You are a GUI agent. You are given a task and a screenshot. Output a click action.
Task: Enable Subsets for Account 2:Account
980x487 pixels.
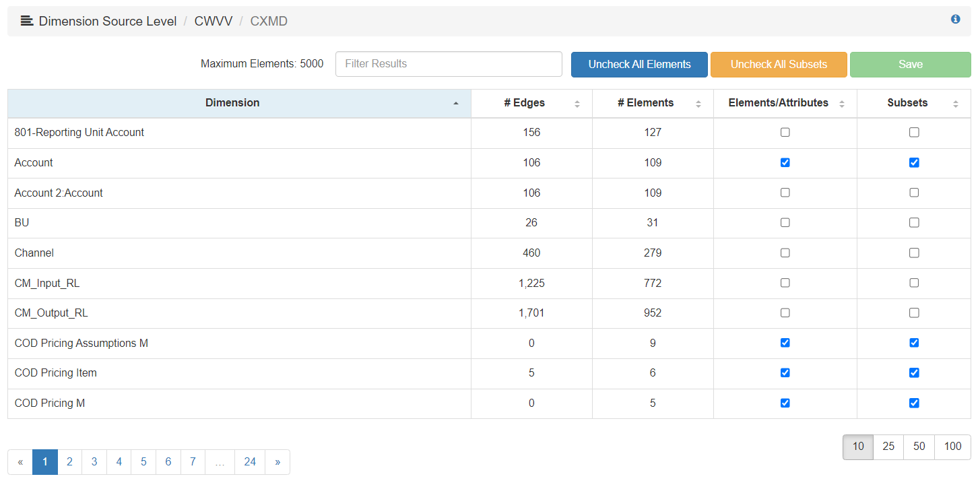point(914,193)
